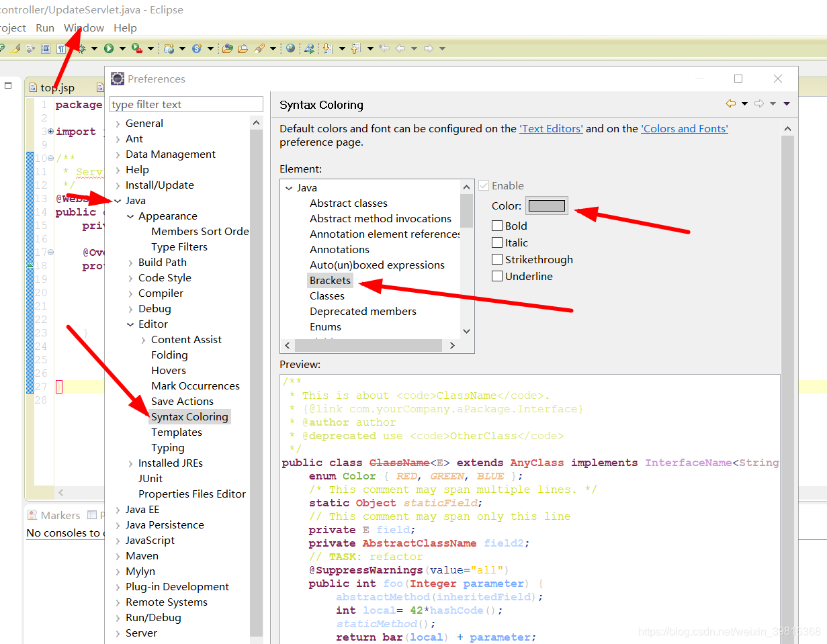The height and width of the screenshot is (644, 827).
Task: Click the preferences Back yellow arrow icon
Action: click(731, 103)
